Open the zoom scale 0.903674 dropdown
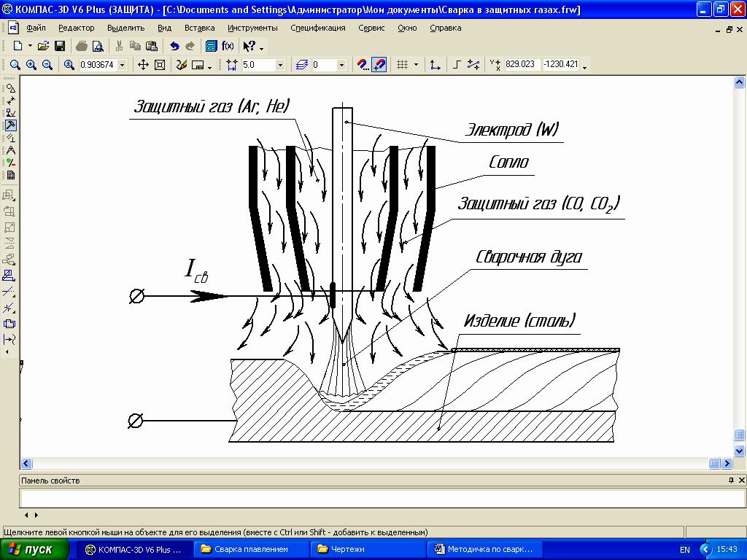Image resolution: width=747 pixels, height=560 pixels. coord(123,65)
